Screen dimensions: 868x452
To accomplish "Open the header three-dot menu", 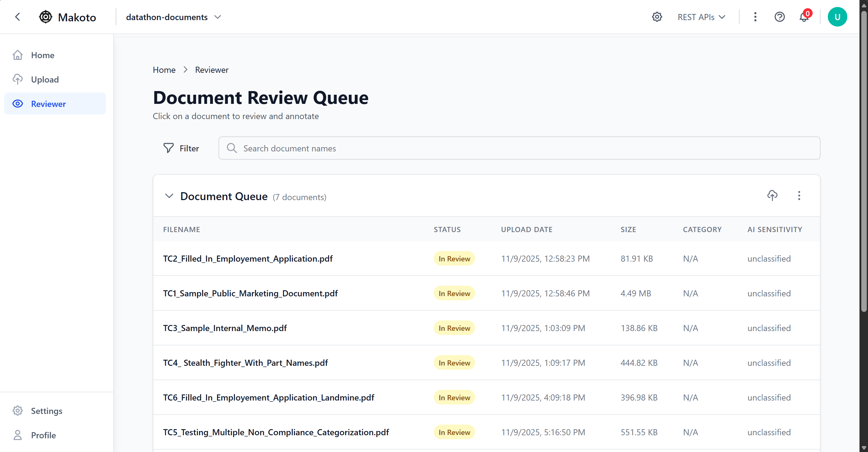I will pyautogui.click(x=755, y=17).
